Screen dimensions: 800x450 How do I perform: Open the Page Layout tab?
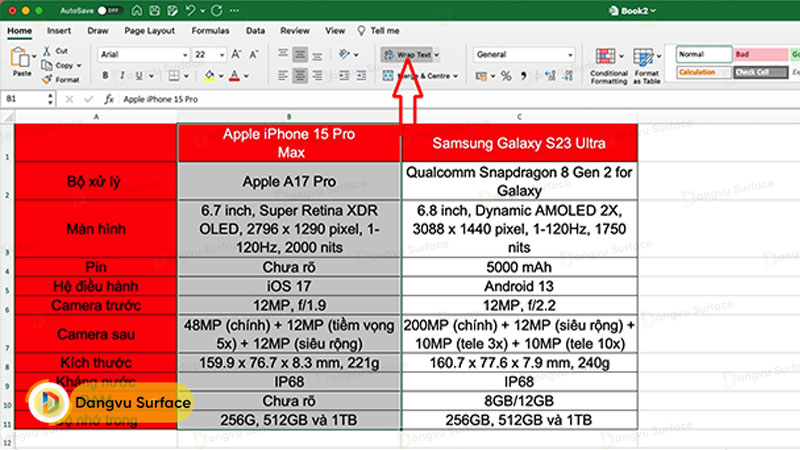[x=149, y=31]
